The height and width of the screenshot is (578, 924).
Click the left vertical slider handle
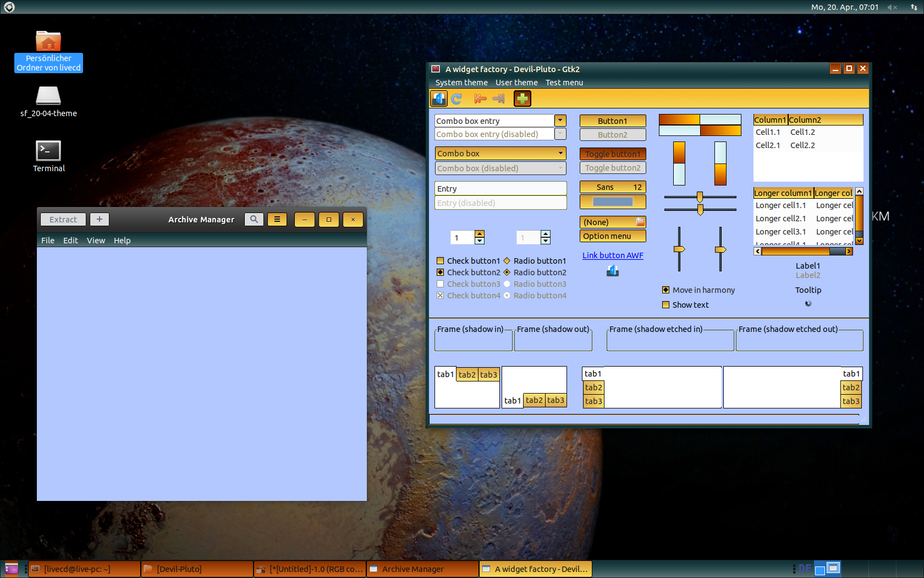[x=679, y=249]
